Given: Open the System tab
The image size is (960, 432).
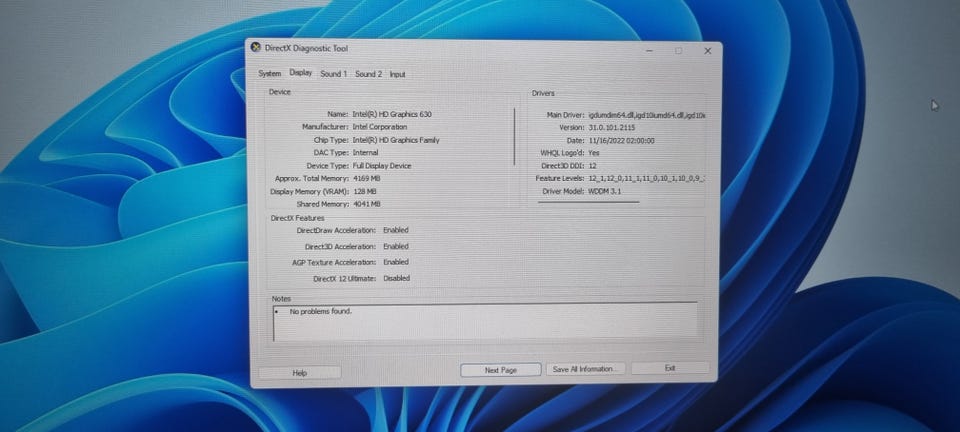Looking at the screenshot, I should tap(269, 73).
